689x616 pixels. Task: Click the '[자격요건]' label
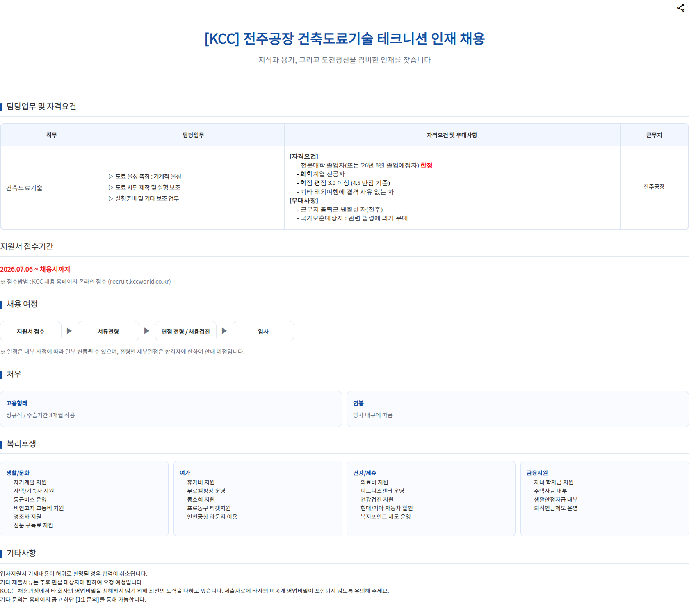coord(304,156)
